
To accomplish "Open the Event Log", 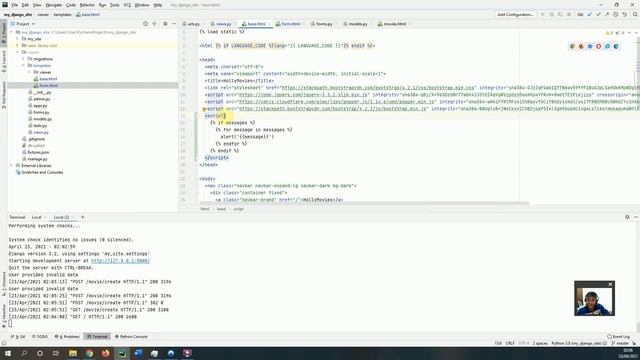I will [x=618, y=337].
